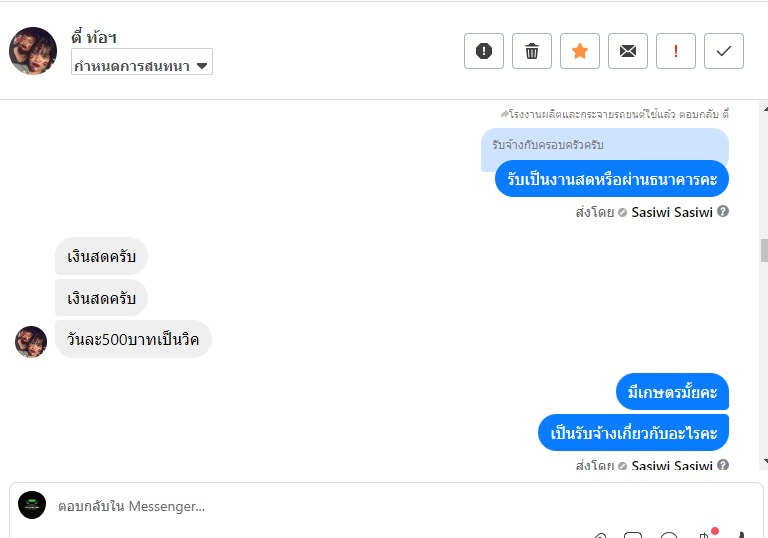Click the help icon beside the upper Sasiwi Sasiwi

pyautogui.click(x=723, y=212)
